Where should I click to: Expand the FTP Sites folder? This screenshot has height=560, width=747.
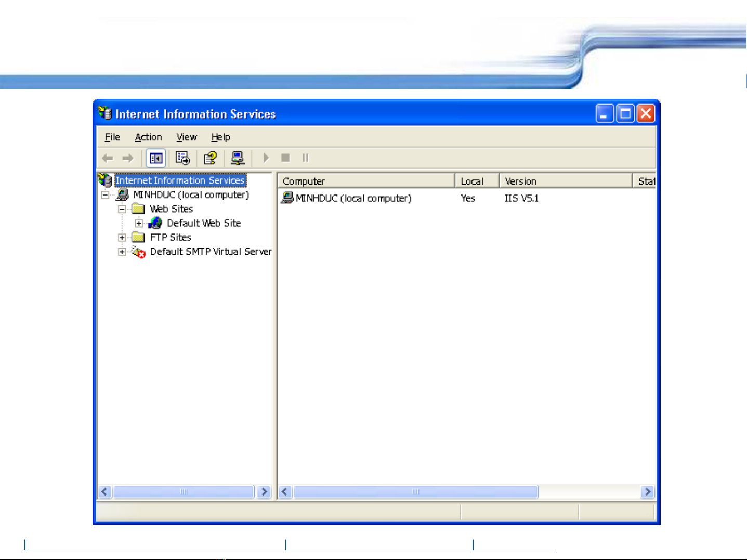pos(122,238)
